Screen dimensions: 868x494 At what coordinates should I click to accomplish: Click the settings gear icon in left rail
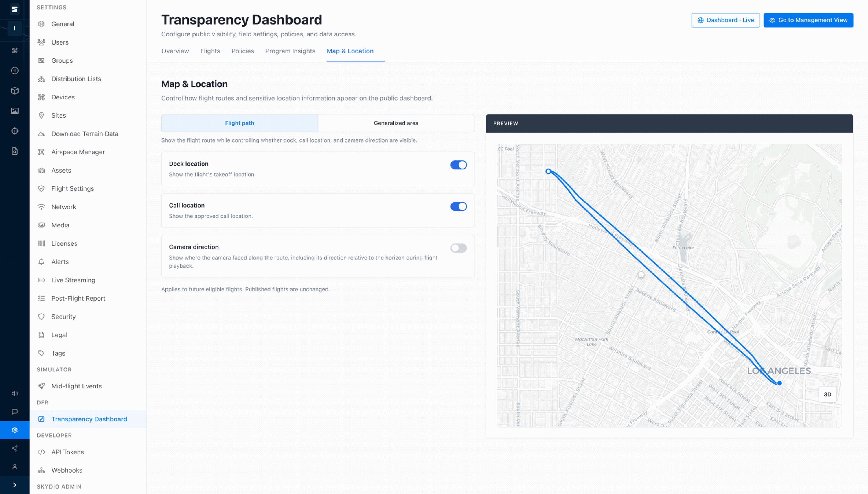14,430
